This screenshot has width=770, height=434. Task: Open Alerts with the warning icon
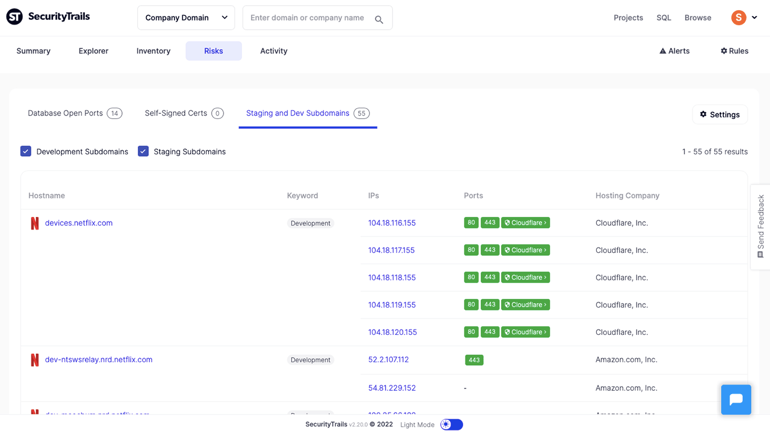[674, 51]
